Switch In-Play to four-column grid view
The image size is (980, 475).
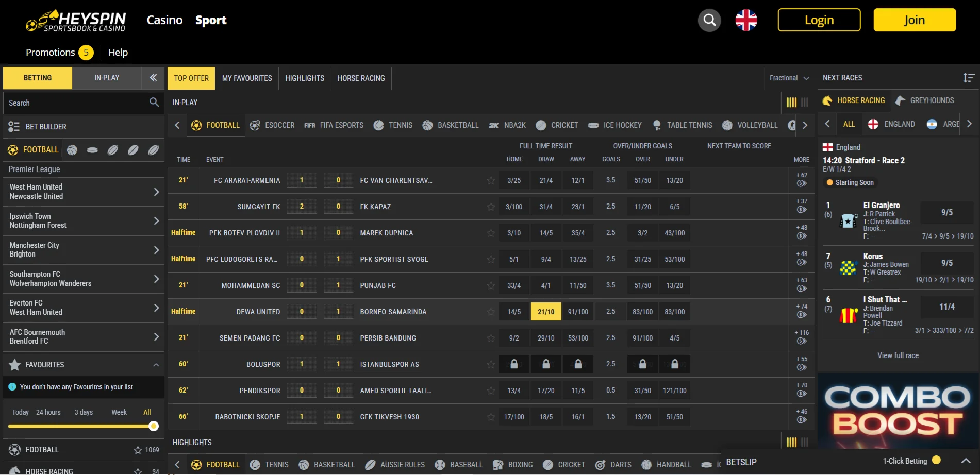791,103
